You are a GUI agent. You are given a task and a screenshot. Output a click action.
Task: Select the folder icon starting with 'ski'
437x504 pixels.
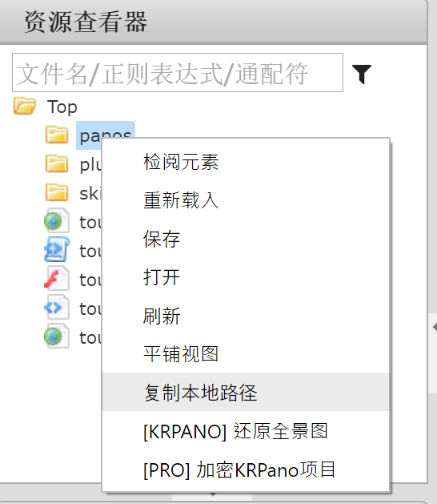coord(57,193)
